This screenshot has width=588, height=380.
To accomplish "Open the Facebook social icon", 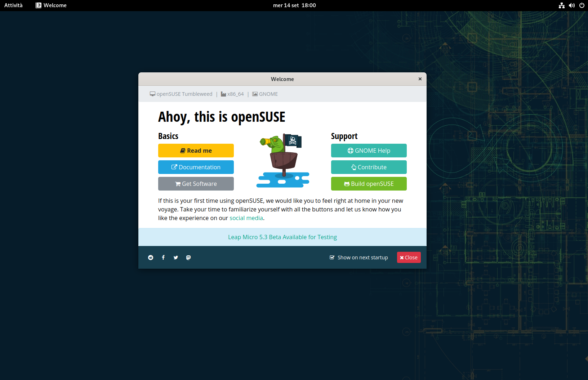I will click(163, 258).
